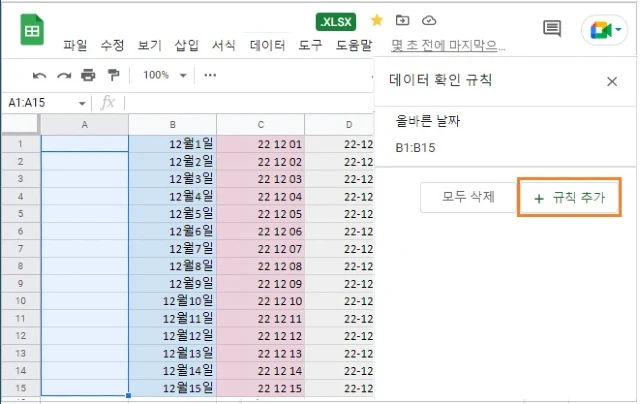Open the Google Sheets home icon
The height and width of the screenshot is (404, 640).
coord(32,30)
